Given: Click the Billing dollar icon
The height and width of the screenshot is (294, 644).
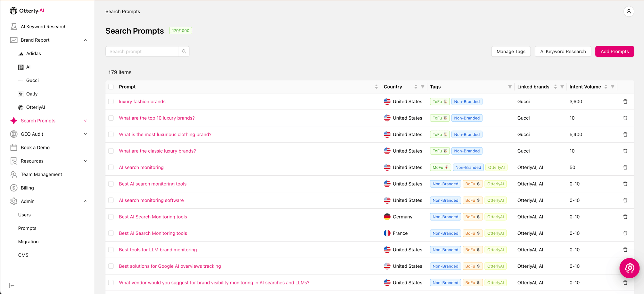Looking at the screenshot, I should point(13,188).
